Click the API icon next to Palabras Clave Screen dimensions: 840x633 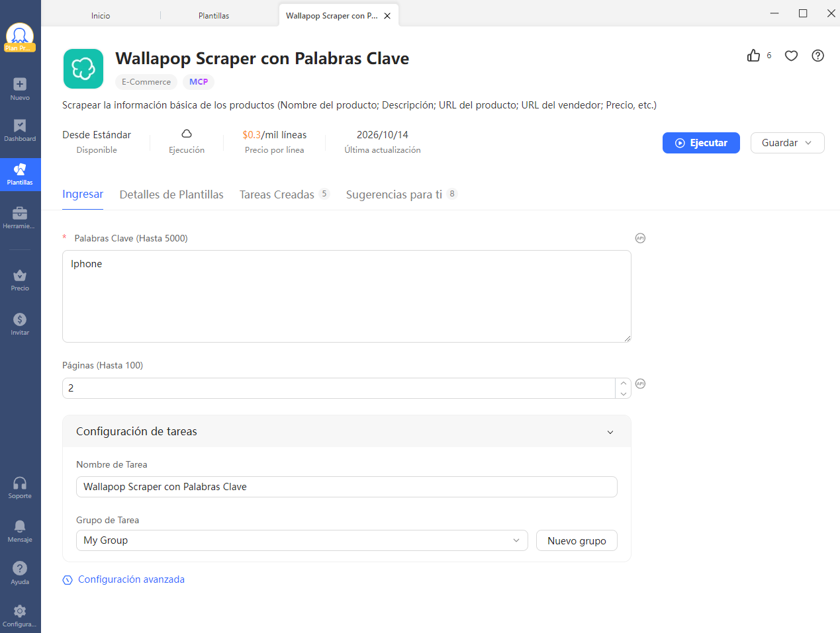click(640, 238)
